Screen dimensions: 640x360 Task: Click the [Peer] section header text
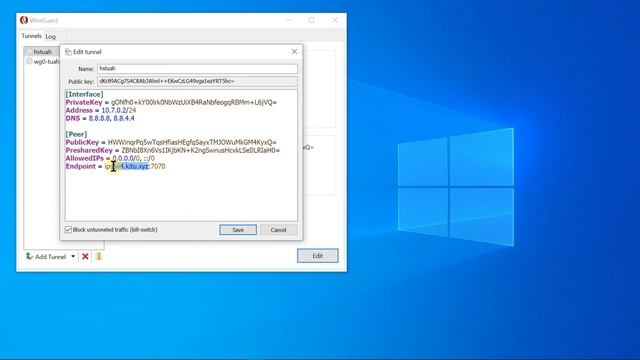coord(76,134)
